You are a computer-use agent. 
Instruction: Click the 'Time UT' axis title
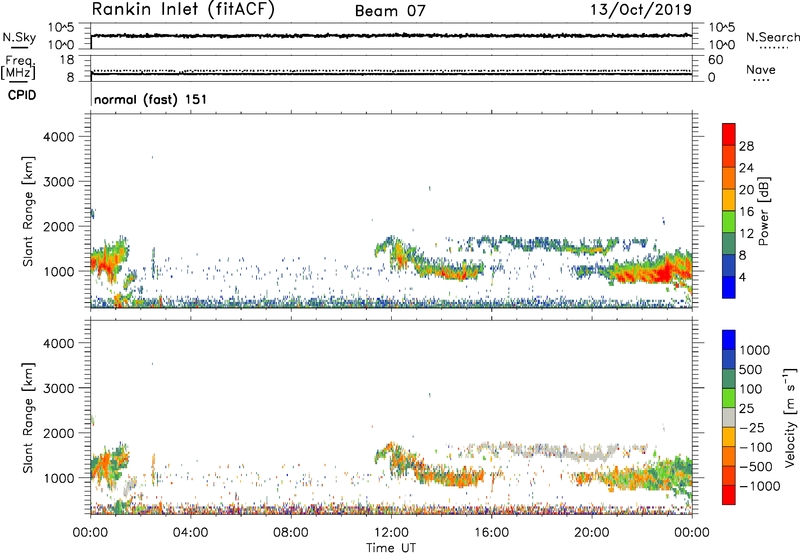click(391, 548)
